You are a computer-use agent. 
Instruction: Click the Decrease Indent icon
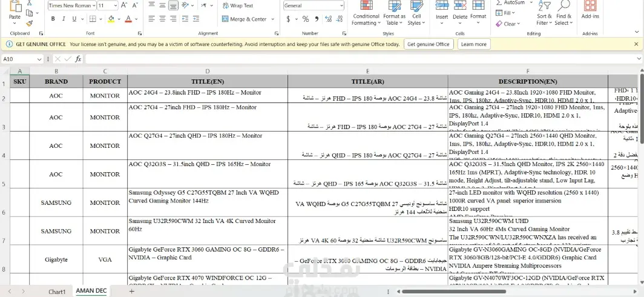[185, 19]
